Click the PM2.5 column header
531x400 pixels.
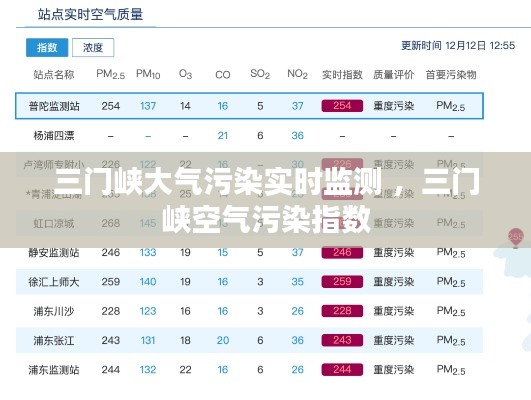[110, 74]
